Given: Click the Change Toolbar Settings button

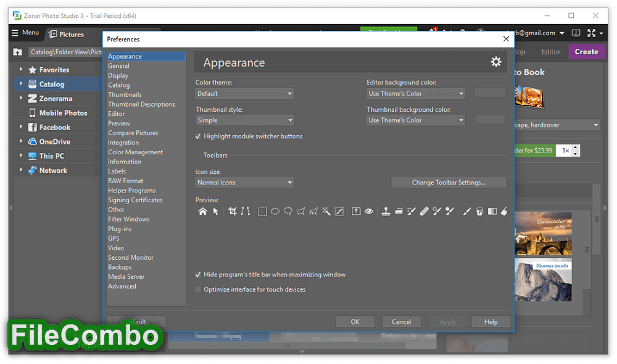Looking at the screenshot, I should pos(449,183).
